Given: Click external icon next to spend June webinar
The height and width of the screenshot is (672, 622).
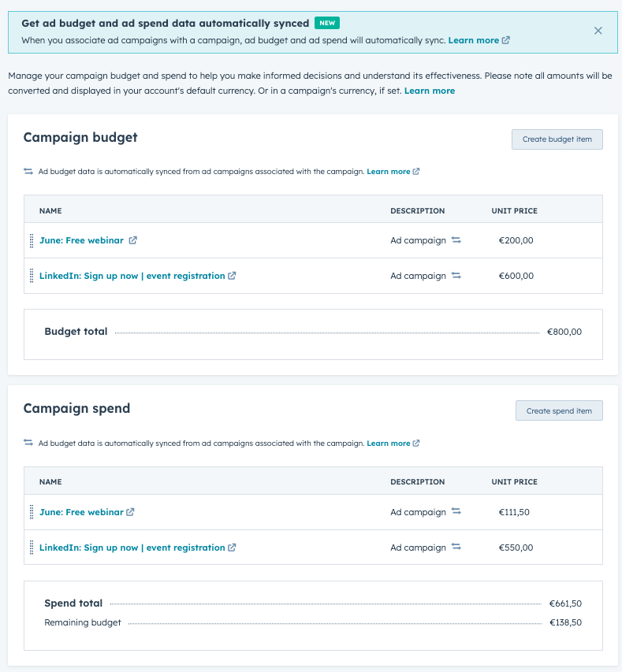Looking at the screenshot, I should pyautogui.click(x=130, y=512).
